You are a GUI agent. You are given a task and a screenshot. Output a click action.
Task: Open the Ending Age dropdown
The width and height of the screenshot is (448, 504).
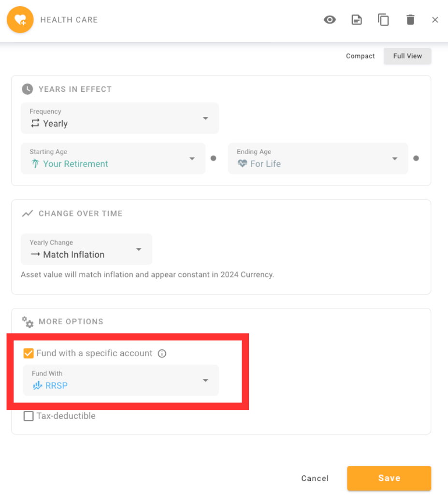(318, 158)
